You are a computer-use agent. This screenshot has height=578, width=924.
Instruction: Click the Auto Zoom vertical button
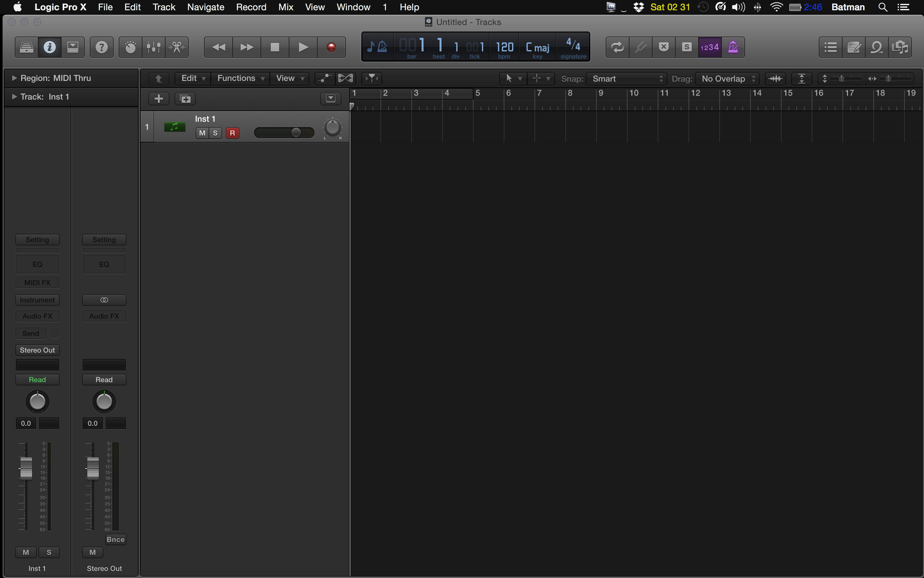tap(802, 79)
